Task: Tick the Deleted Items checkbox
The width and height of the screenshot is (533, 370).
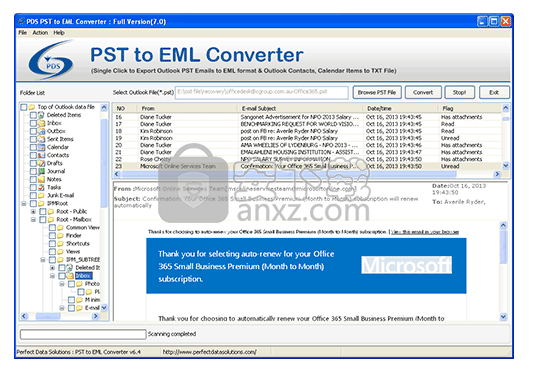Action: pyautogui.click(x=33, y=115)
